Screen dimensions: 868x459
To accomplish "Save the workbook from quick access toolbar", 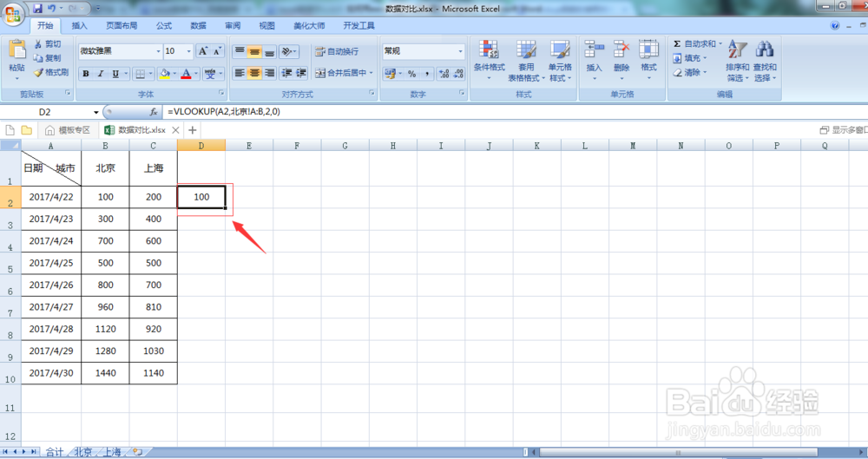I will (x=37, y=9).
